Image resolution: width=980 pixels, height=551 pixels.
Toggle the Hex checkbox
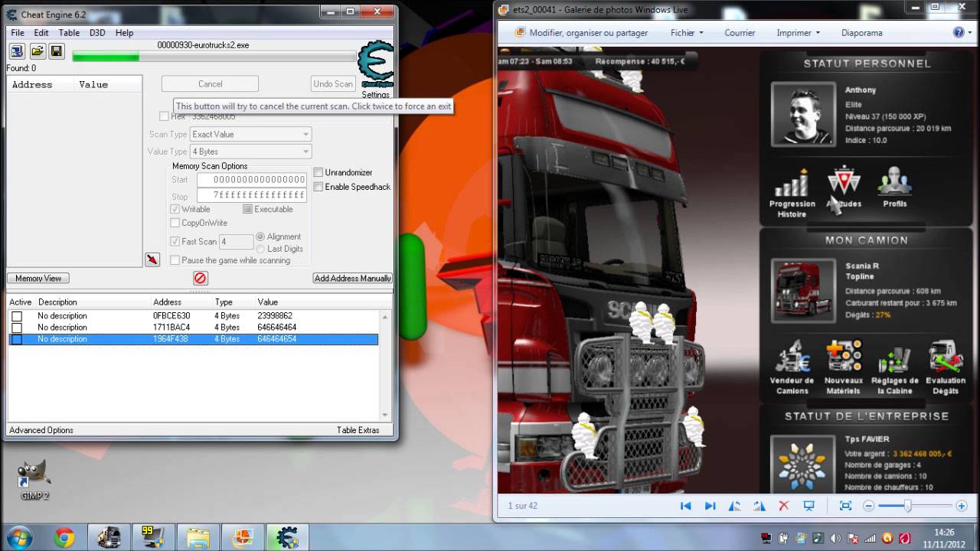pyautogui.click(x=164, y=116)
